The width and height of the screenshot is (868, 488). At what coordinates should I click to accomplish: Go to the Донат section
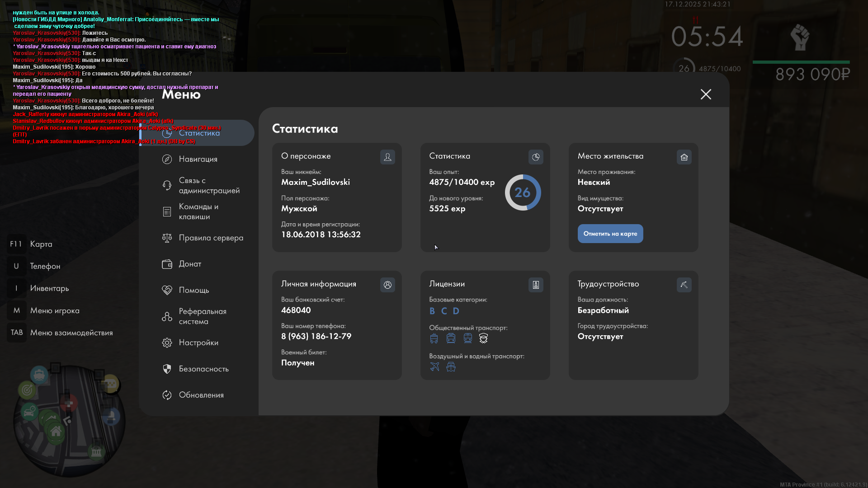pos(190,264)
